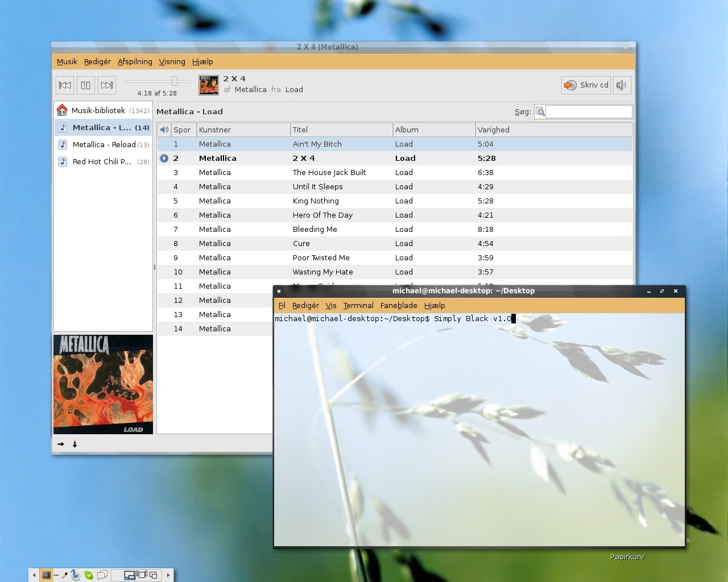
Task: Sort tracks by the Spor column
Action: click(184, 130)
